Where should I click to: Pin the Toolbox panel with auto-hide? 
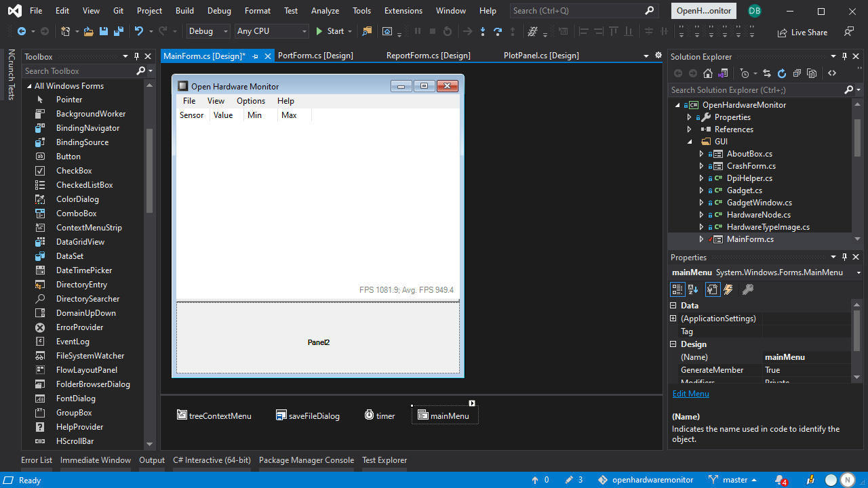[x=136, y=57]
